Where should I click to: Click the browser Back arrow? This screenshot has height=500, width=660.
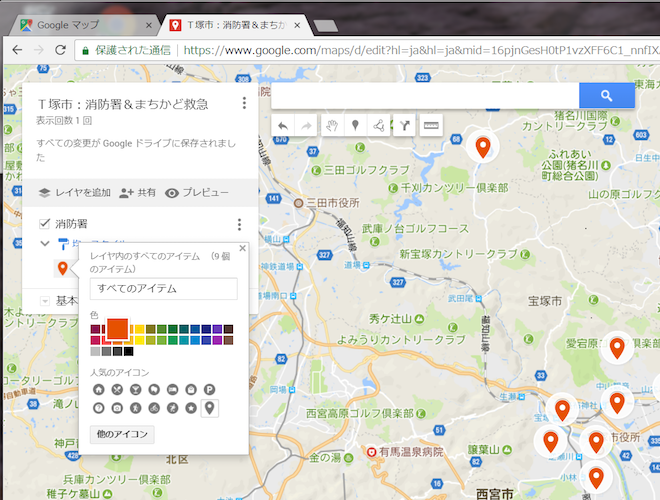tap(17, 50)
